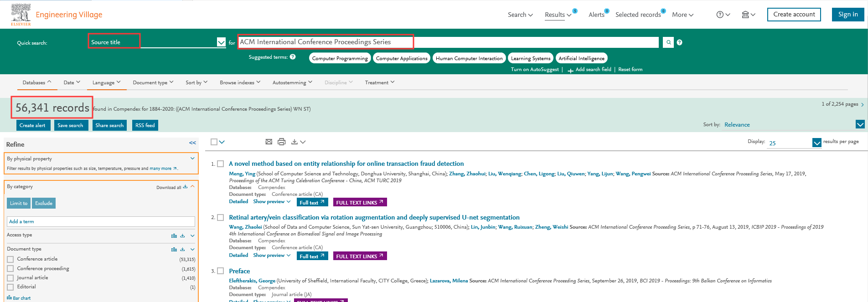Screen dimensions: 868x302
Task: Open the RSS feed button
Action: click(145, 125)
